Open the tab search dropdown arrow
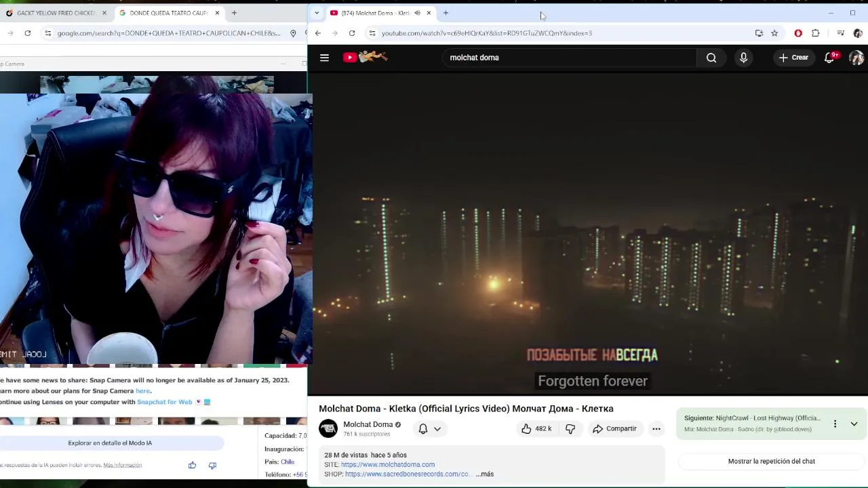 tap(316, 13)
